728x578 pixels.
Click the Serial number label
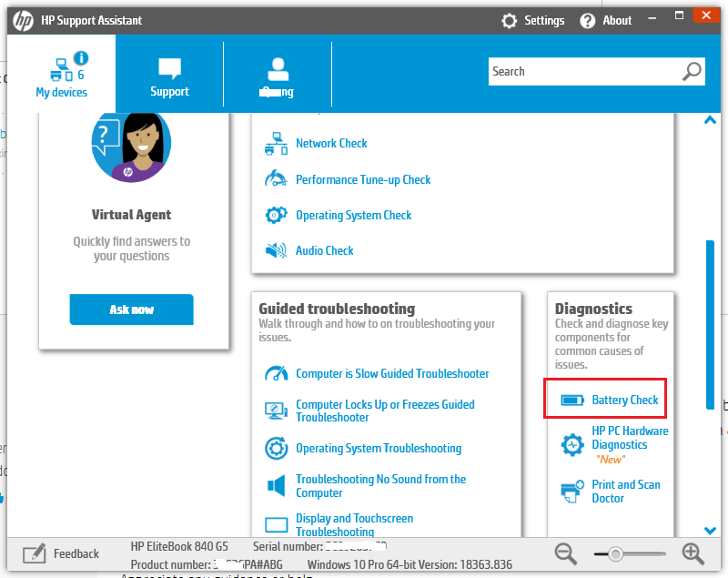click(x=288, y=546)
